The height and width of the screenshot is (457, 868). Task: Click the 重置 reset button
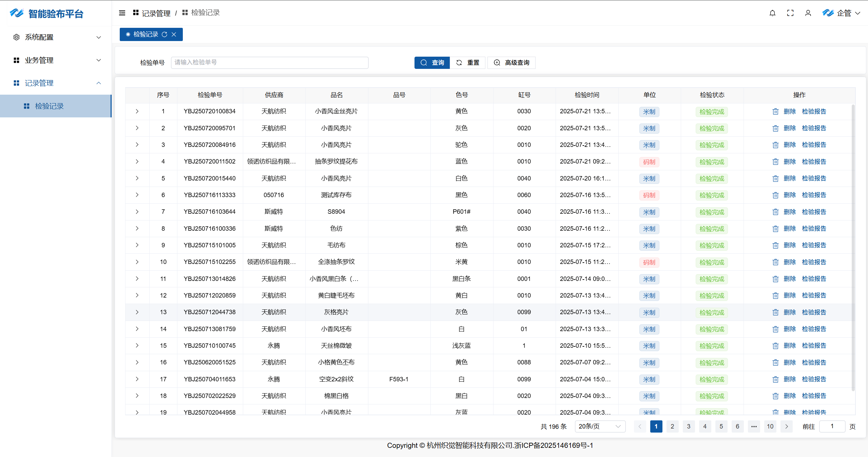468,63
